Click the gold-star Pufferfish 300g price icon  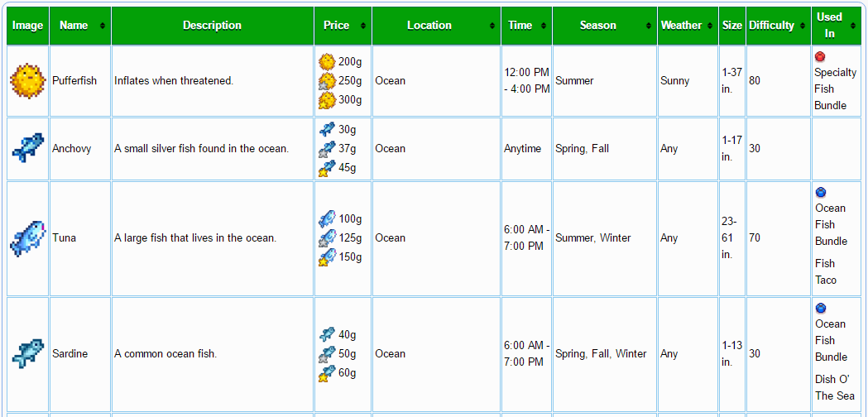point(327,100)
